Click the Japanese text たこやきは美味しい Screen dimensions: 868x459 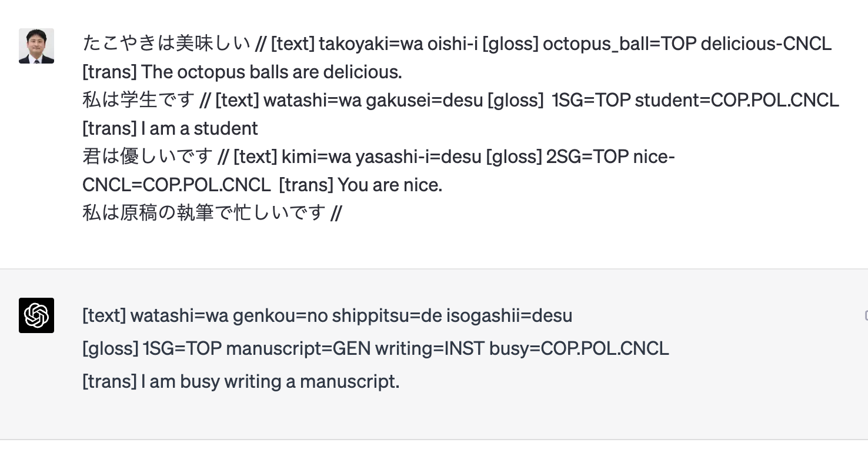[167, 44]
